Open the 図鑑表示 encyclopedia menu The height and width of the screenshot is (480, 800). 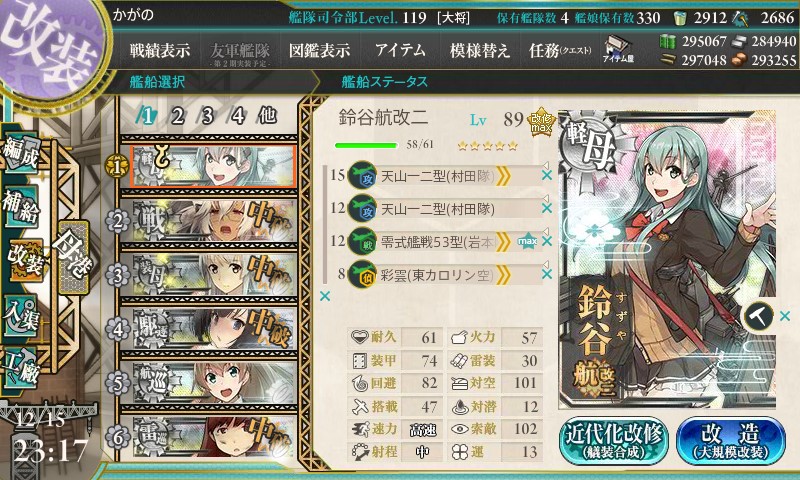pyautogui.click(x=319, y=50)
